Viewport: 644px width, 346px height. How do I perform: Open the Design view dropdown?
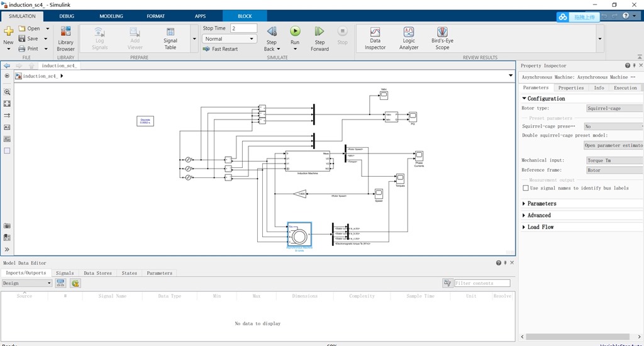point(26,283)
